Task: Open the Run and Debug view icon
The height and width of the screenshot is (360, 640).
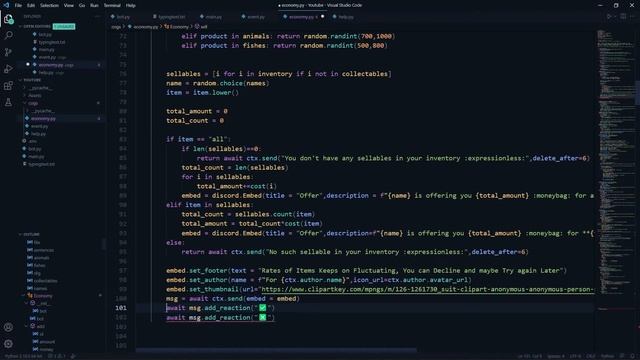Action: point(8,69)
